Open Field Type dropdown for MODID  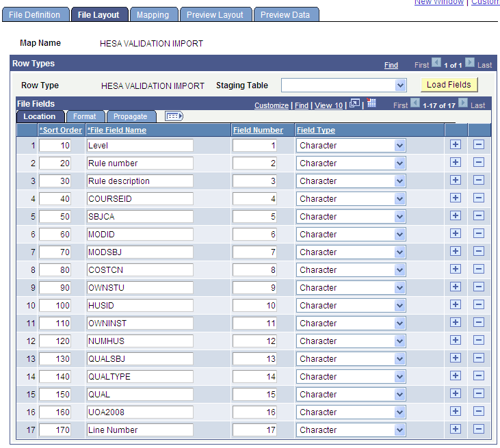tap(399, 235)
